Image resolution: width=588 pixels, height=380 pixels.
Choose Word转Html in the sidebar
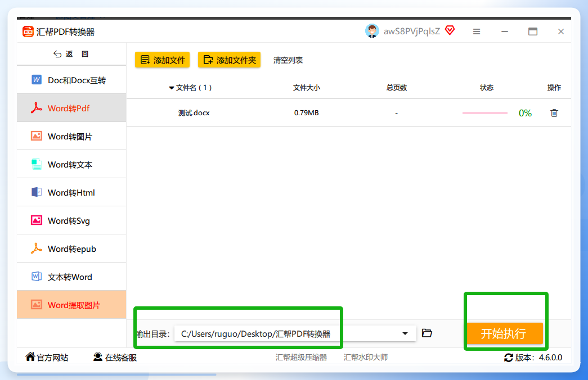[x=71, y=193]
